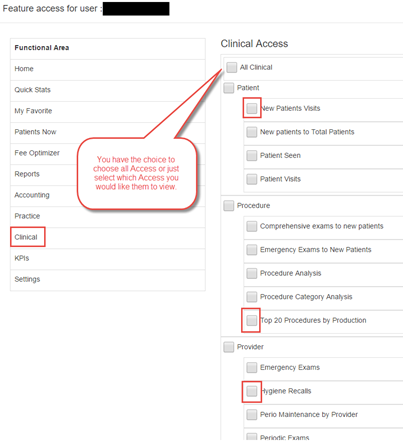The height and width of the screenshot is (446, 403).
Task: Toggle Top 20 Procedures by Production
Action: point(252,320)
